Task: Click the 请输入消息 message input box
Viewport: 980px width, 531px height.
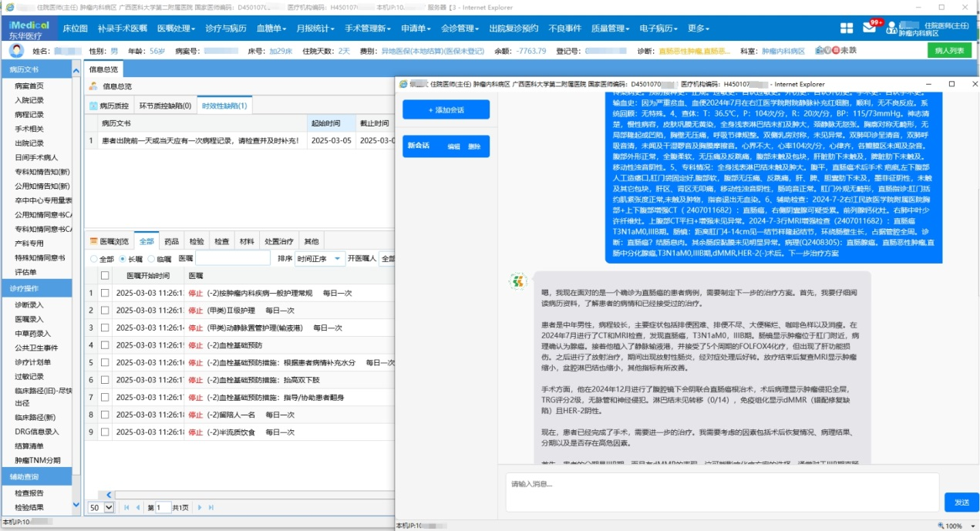Action: click(x=721, y=492)
